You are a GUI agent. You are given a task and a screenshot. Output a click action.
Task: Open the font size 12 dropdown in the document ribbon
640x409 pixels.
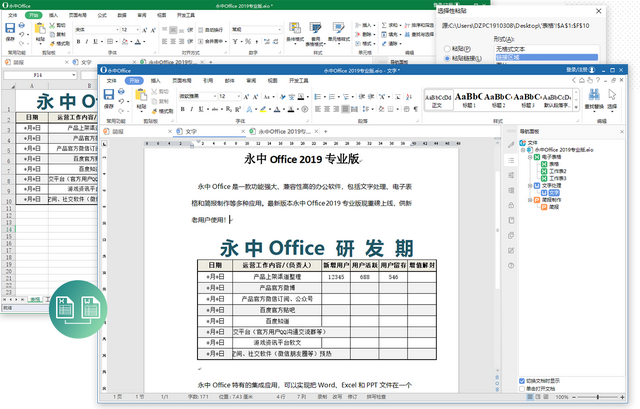[239, 96]
